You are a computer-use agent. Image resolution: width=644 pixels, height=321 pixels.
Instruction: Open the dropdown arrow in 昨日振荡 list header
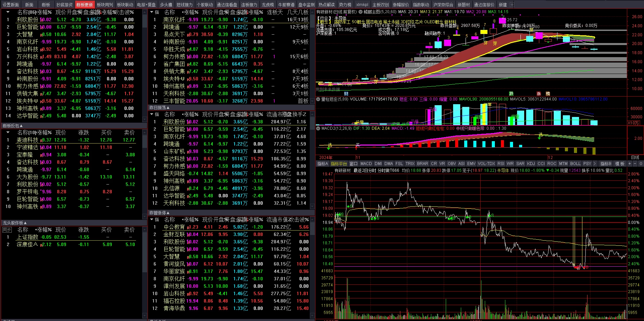[x=152, y=115]
